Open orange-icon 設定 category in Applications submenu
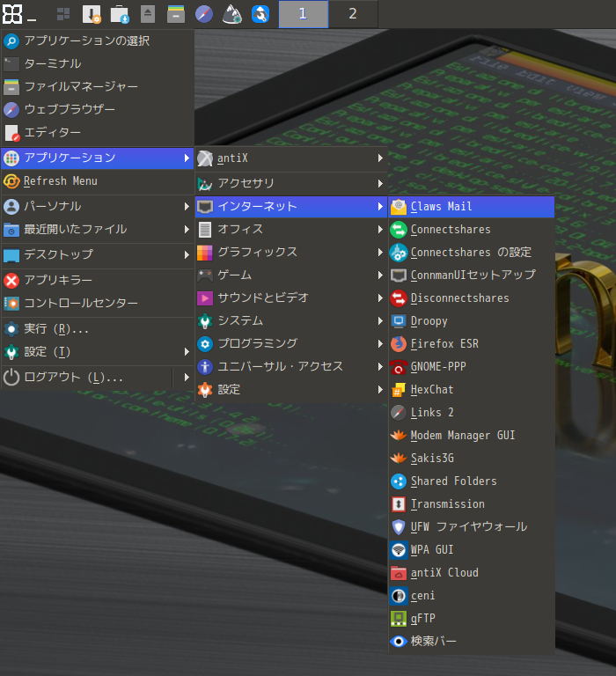This screenshot has width=616, height=676. click(291, 390)
